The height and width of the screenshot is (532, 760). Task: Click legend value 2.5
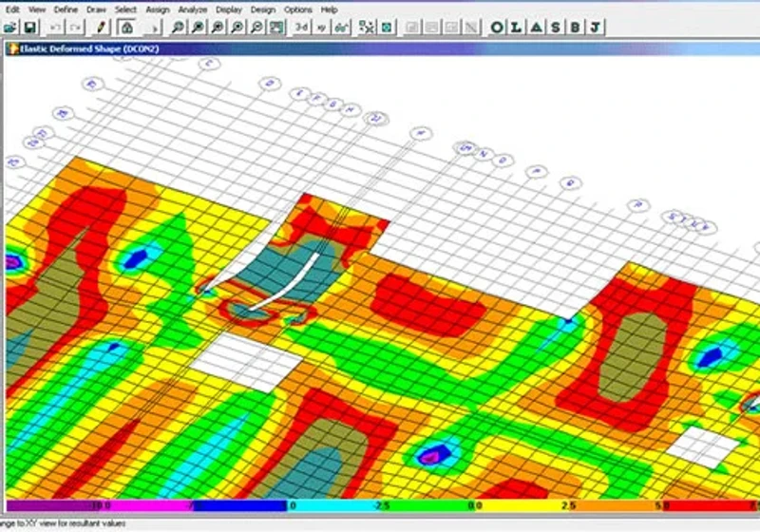pos(568,505)
